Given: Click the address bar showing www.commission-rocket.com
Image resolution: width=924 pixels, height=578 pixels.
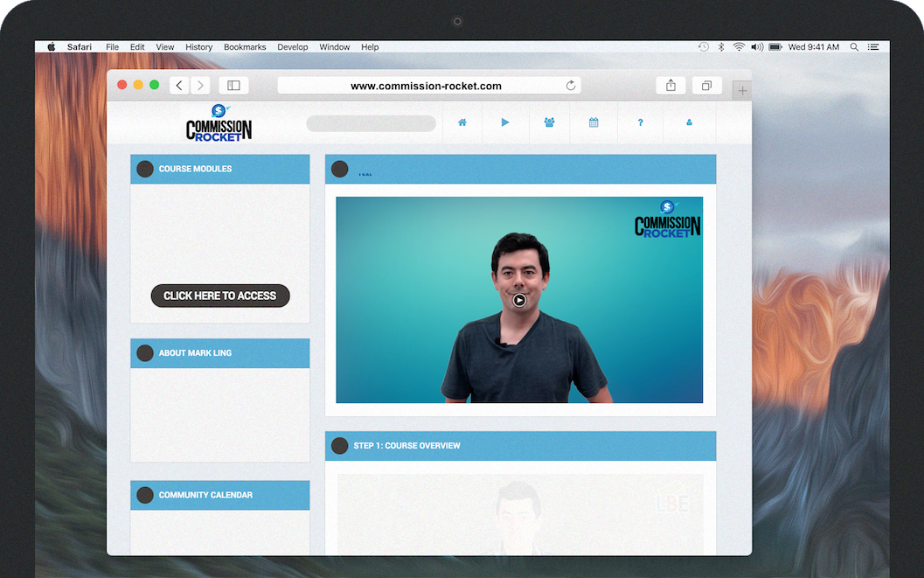Looking at the screenshot, I should pyautogui.click(x=429, y=86).
